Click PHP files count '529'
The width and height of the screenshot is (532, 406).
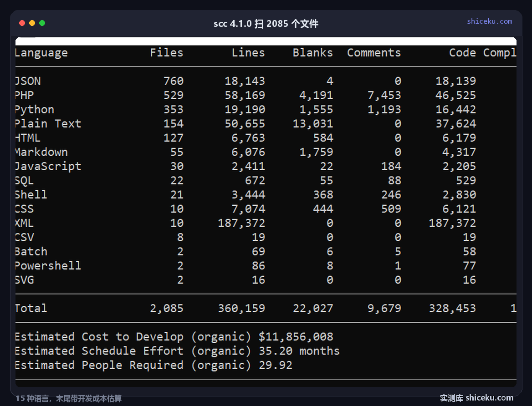174,95
